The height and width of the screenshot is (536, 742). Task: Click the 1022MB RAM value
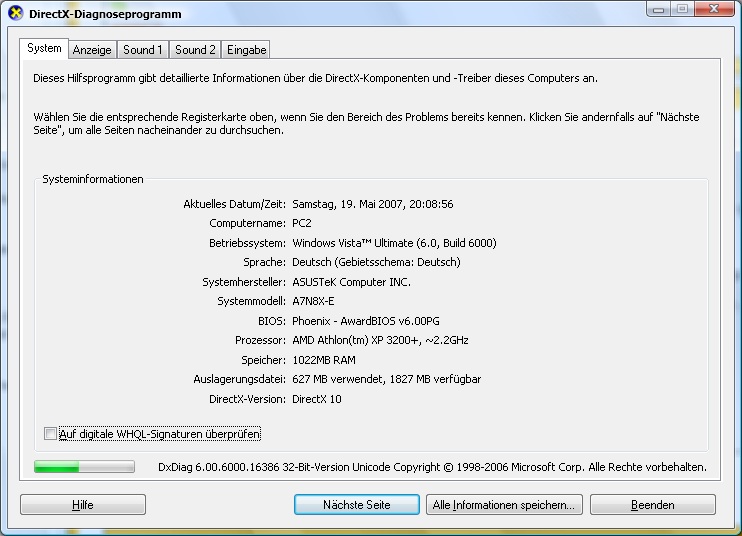[x=324, y=360]
